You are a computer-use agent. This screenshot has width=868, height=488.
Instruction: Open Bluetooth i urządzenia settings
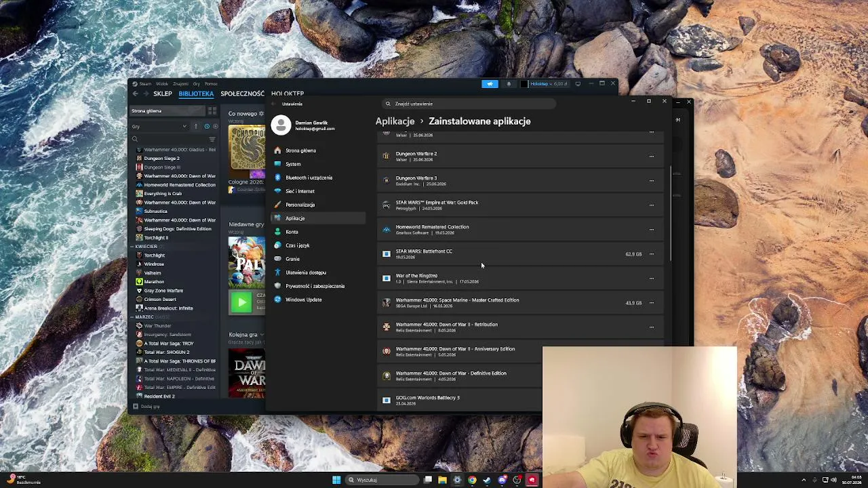coord(319,178)
